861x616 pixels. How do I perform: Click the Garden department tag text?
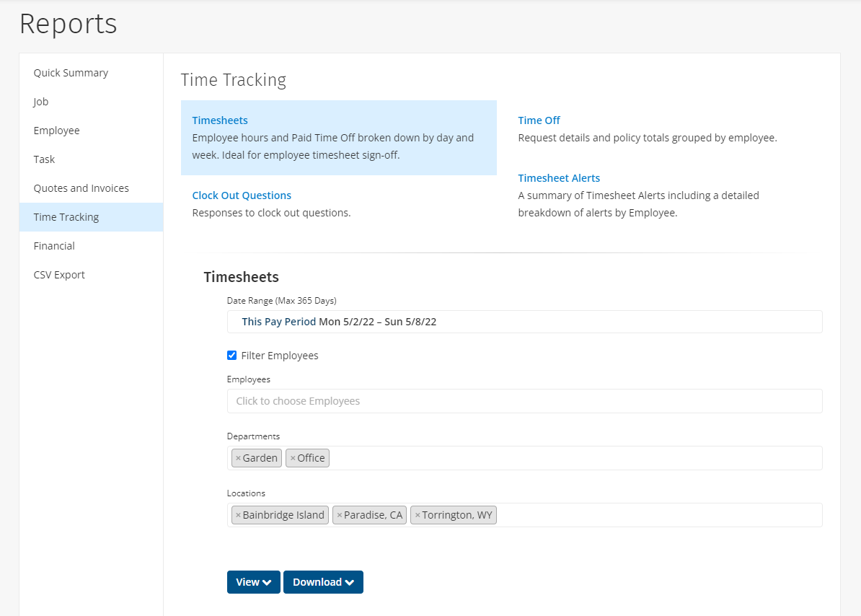[x=260, y=458]
